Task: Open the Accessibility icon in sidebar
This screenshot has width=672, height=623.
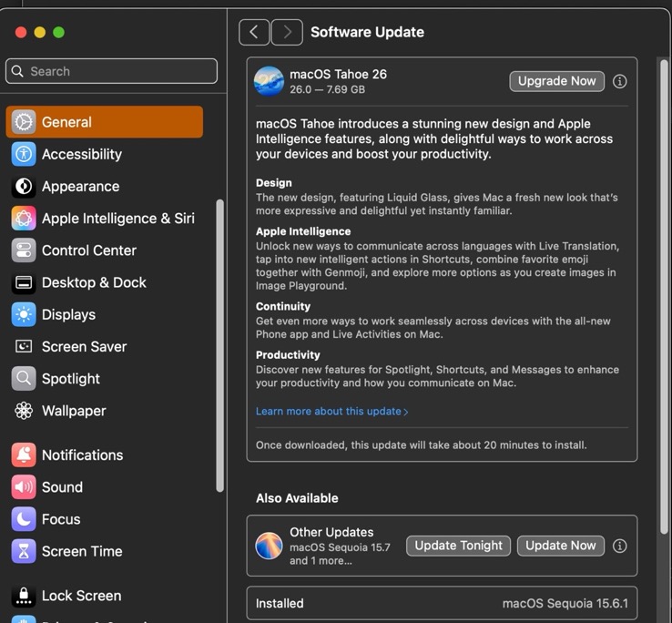Action: point(24,154)
